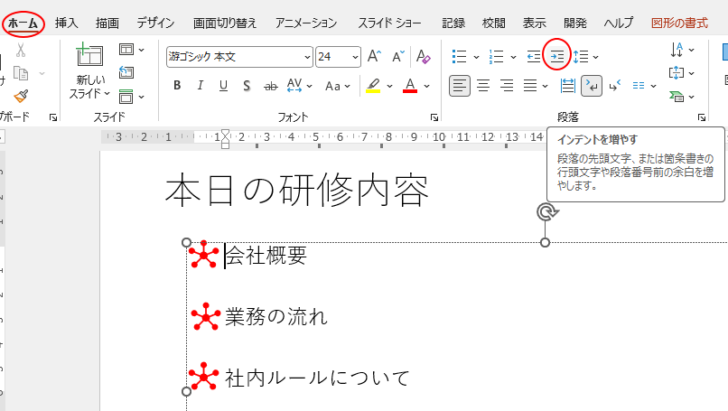Click the Align Text icon
This screenshot has height=411, width=728.
676,73
